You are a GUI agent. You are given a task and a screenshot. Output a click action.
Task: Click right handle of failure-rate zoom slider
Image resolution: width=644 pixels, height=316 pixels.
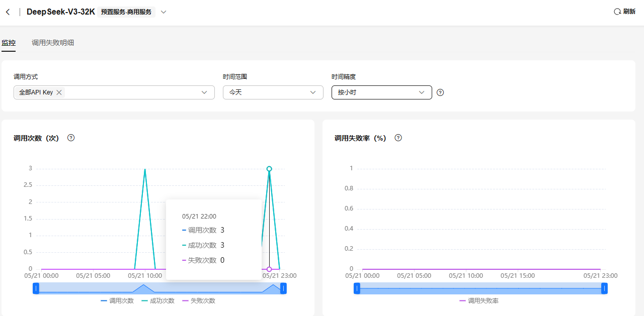pos(604,288)
